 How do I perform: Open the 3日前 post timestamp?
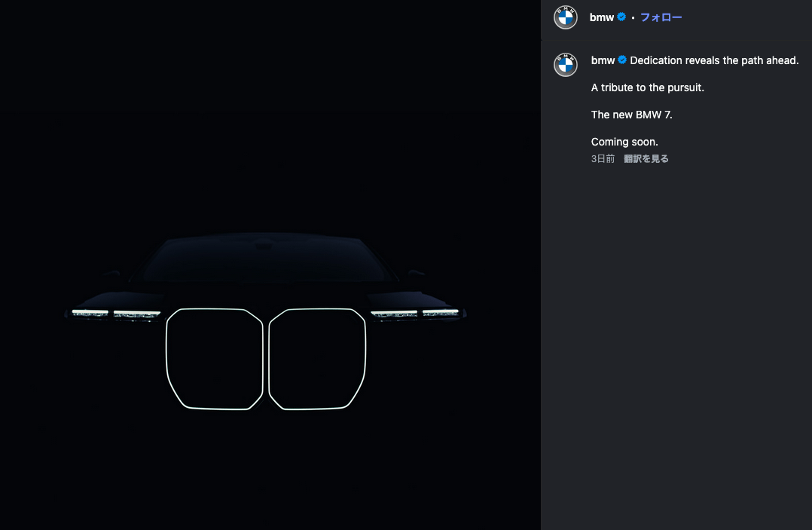point(603,158)
